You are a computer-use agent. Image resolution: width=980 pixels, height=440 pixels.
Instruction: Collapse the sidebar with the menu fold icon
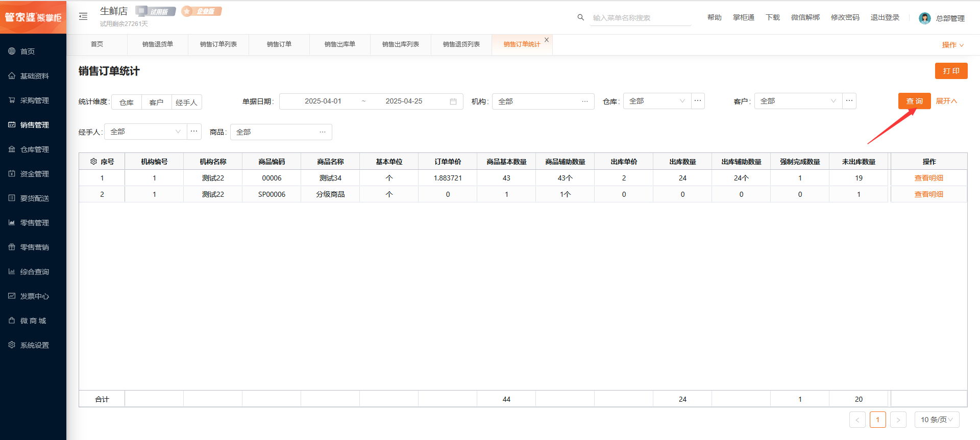[x=83, y=17]
